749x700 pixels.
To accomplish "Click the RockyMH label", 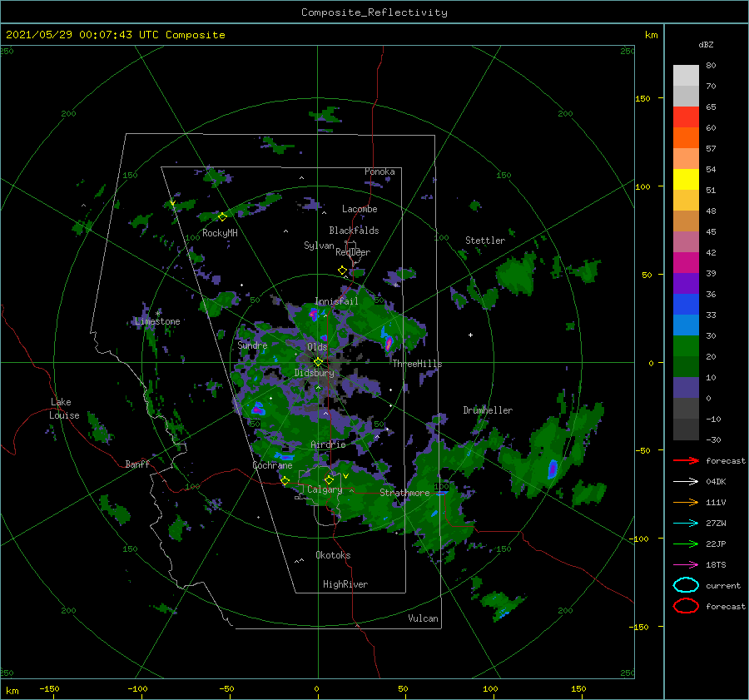I will click(220, 233).
